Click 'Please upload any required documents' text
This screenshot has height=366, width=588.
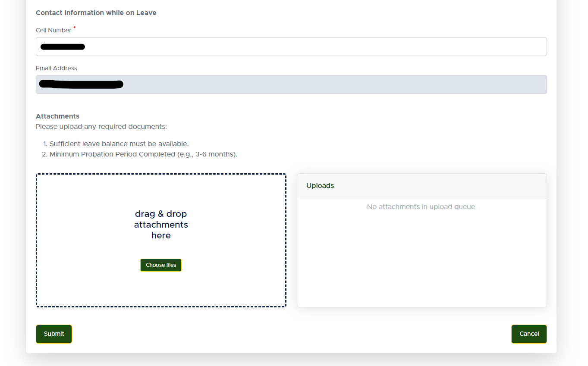pos(101,127)
